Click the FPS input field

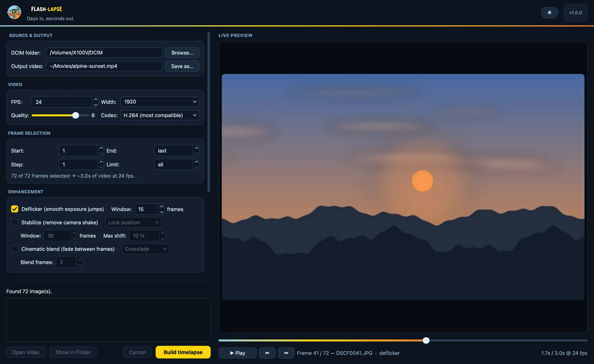(x=62, y=102)
